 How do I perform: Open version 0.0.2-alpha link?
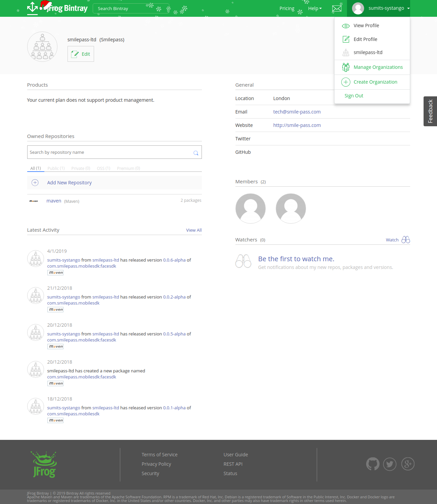pos(174,297)
